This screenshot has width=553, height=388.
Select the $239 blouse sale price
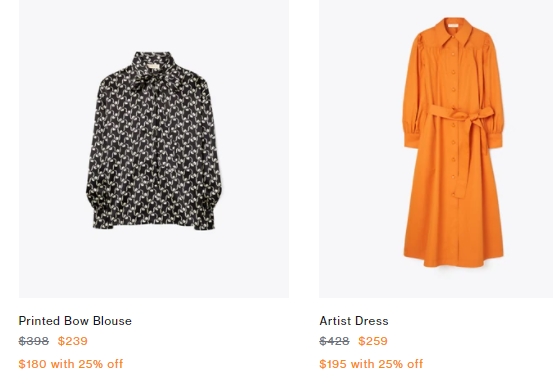coord(73,341)
